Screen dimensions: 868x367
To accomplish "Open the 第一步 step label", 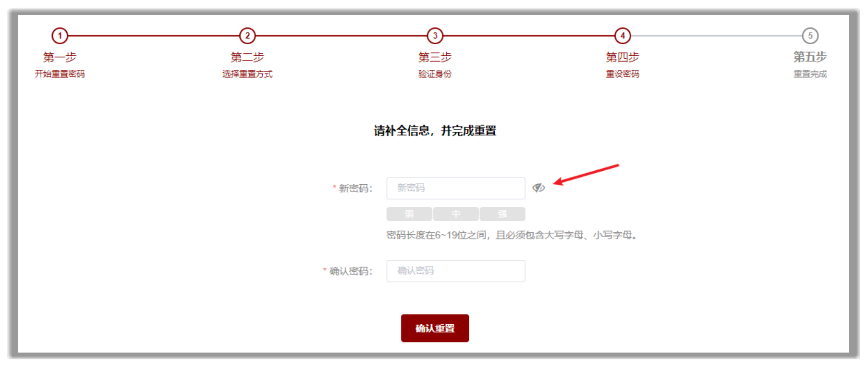I will [x=60, y=57].
